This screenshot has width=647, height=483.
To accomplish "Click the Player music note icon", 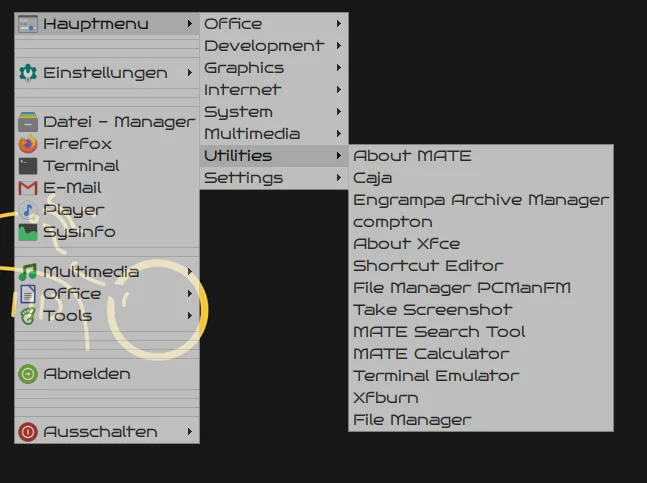I will [x=28, y=210].
